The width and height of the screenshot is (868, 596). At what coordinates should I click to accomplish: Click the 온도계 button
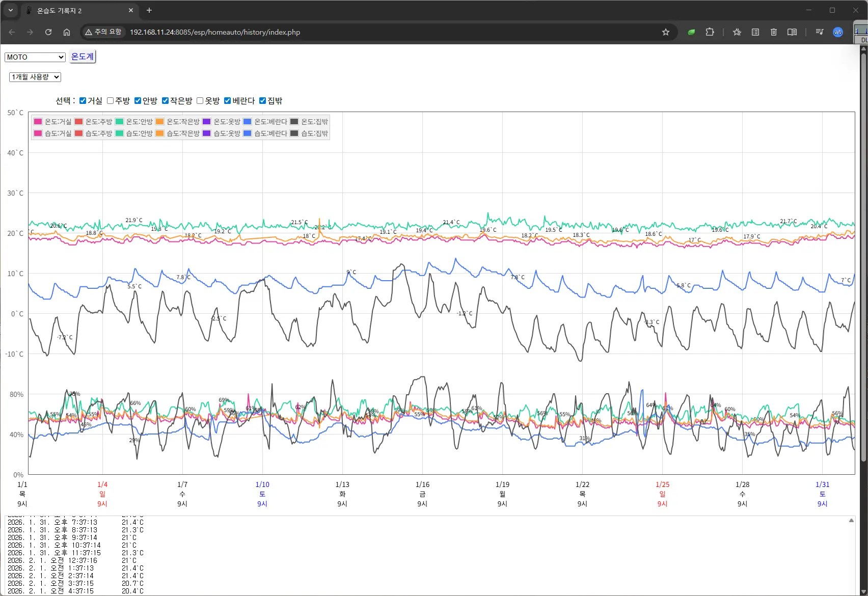[83, 57]
